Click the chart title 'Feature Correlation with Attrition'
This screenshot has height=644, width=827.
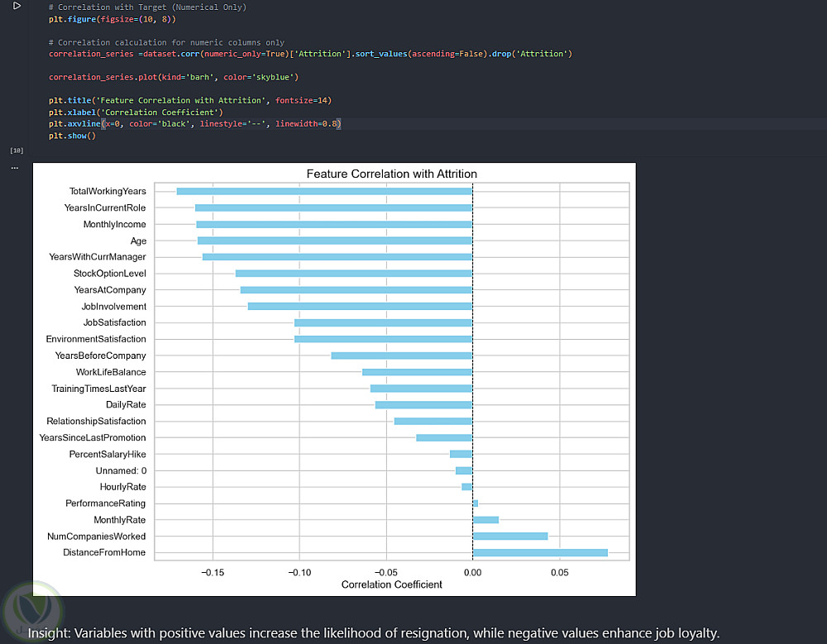(x=391, y=174)
